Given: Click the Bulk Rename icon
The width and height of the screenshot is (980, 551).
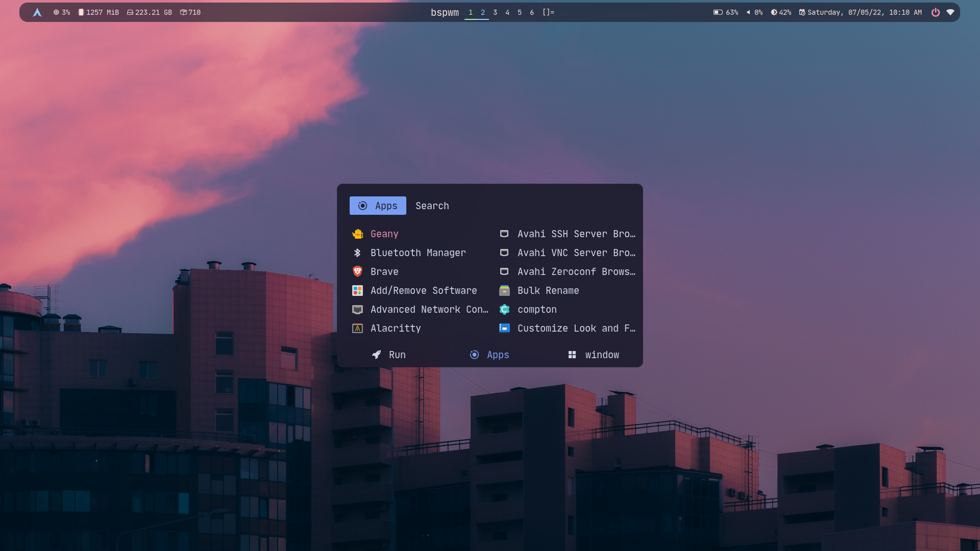Looking at the screenshot, I should click(504, 291).
